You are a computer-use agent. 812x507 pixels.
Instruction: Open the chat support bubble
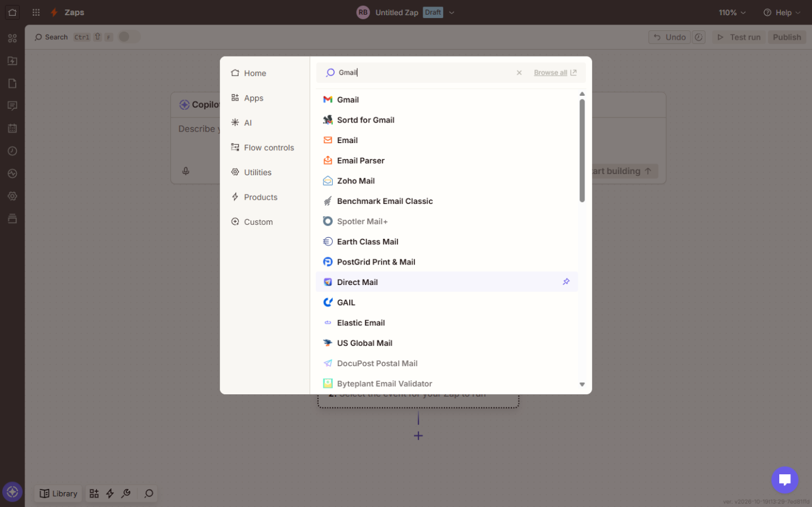click(x=785, y=480)
